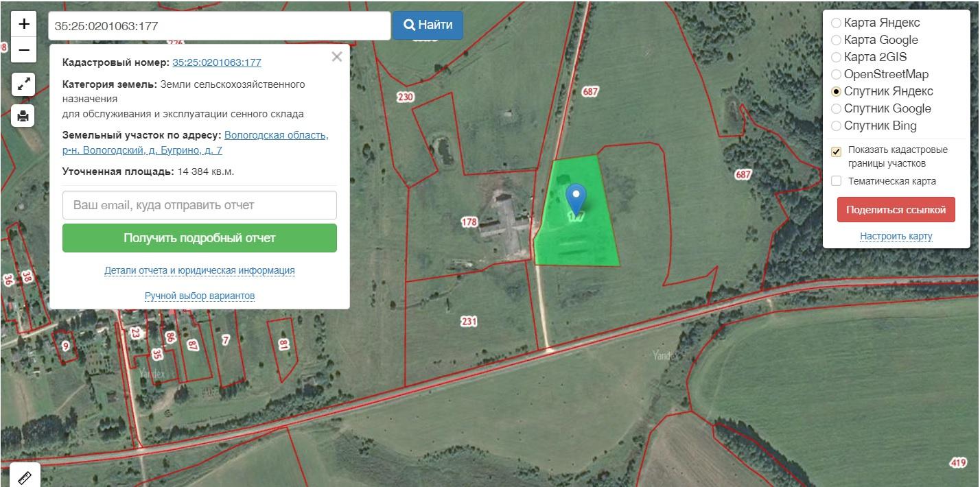This screenshot has height=487, width=980.
Task: Select Спутник Google layer
Action: (x=836, y=108)
